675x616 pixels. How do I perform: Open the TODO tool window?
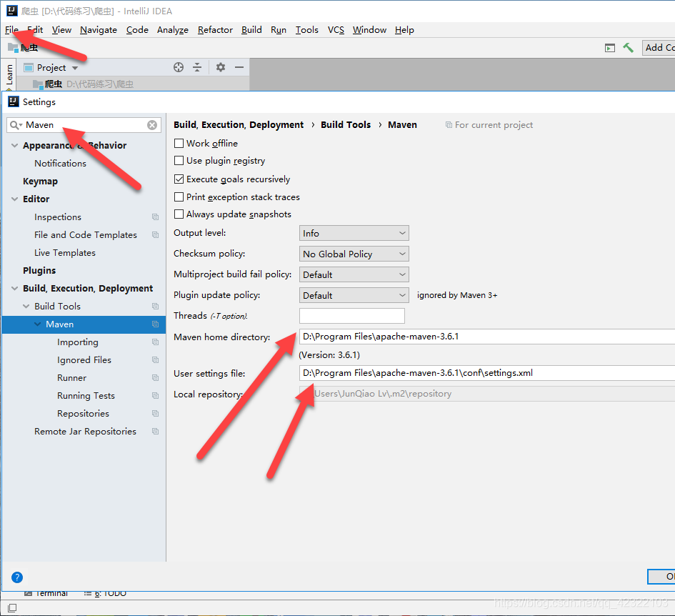pyautogui.click(x=106, y=594)
